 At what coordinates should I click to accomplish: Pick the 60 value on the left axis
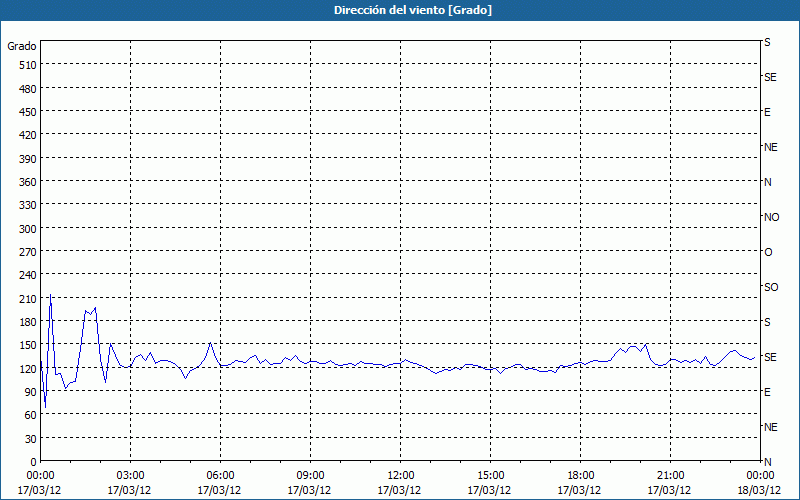[31, 415]
